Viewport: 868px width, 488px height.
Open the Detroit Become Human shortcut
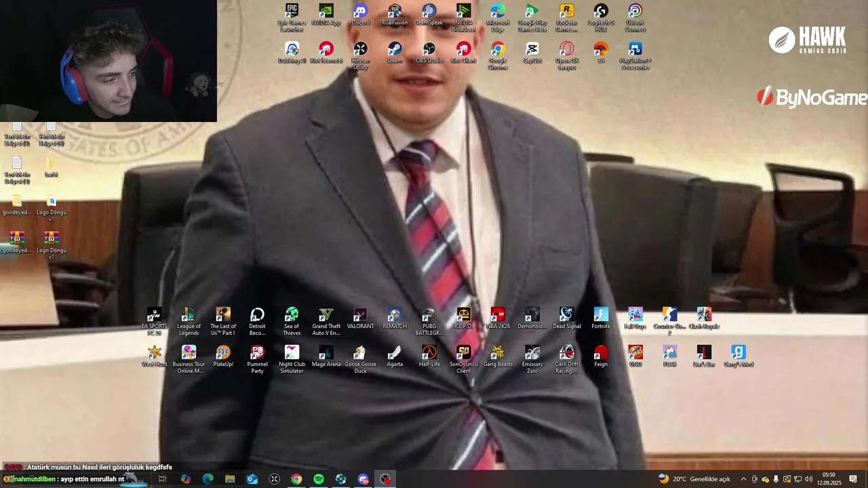coord(257,321)
